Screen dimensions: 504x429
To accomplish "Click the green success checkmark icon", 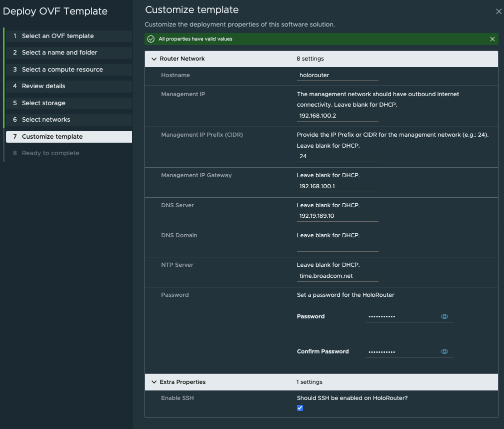I will pos(151,39).
